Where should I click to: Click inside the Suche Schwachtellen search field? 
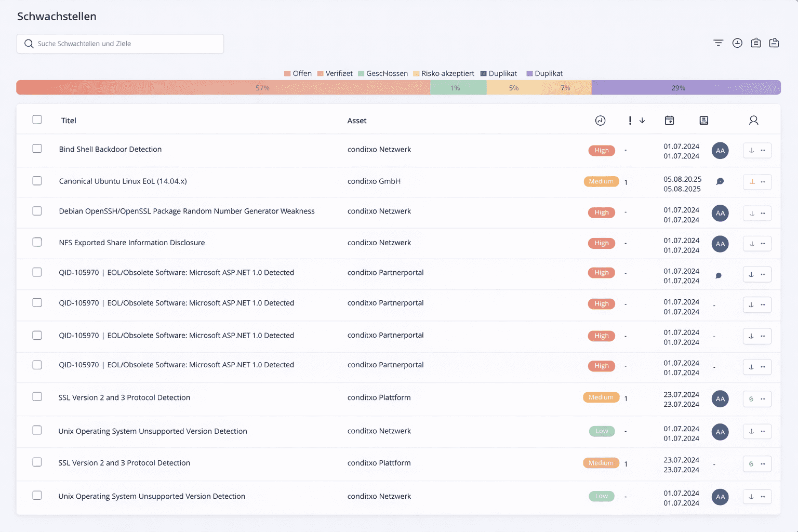point(119,44)
